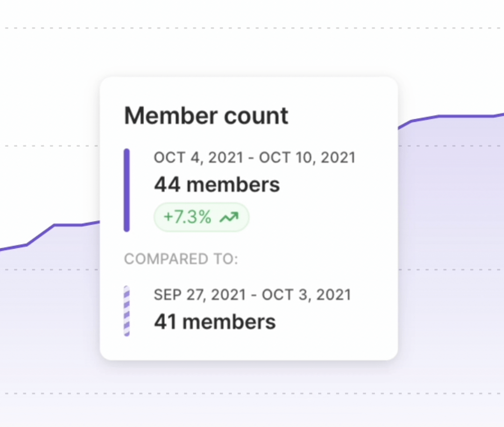Click the solid purple current-period indicator bar
Screen dimensions: 504x427
click(x=127, y=190)
